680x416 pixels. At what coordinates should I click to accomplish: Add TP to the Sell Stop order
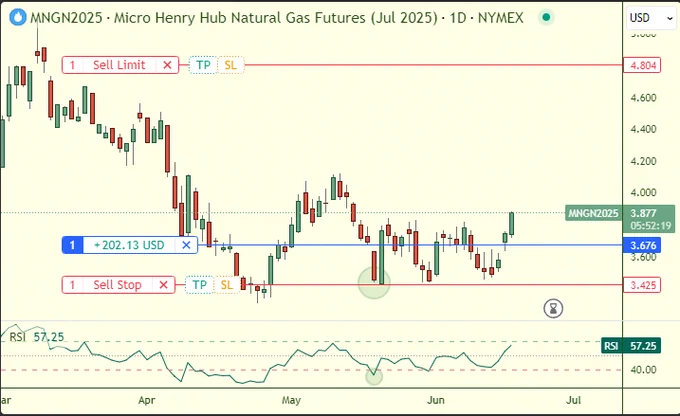[x=199, y=285]
